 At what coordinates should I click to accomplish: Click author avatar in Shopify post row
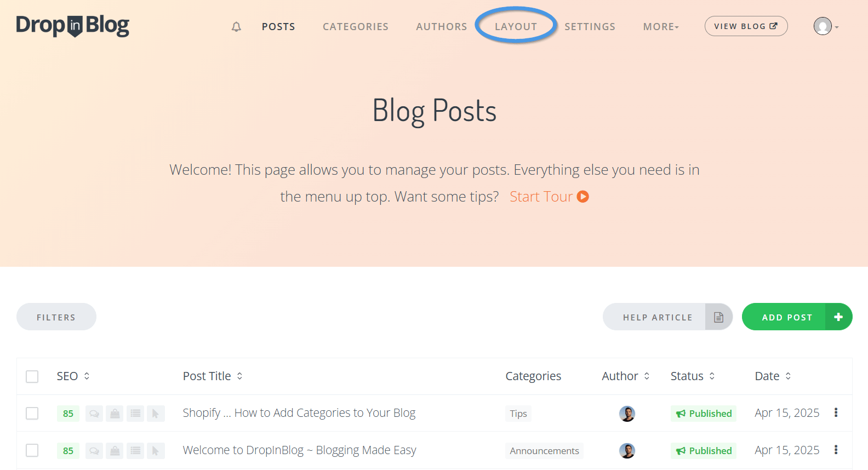click(x=627, y=414)
